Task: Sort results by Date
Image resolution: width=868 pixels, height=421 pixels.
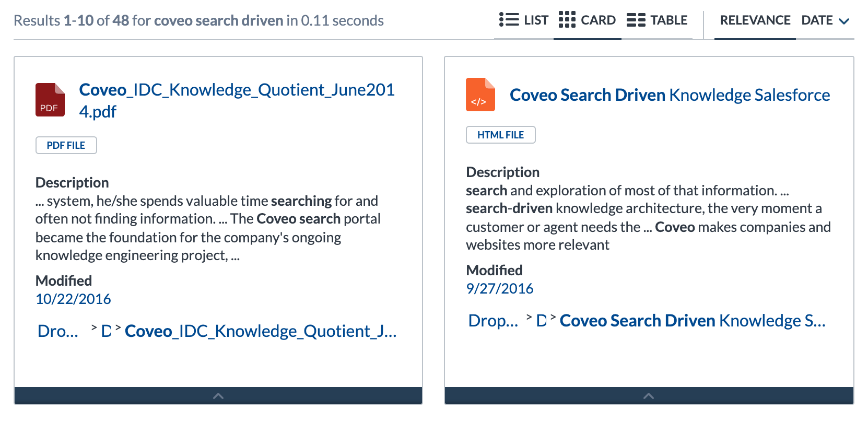Action: click(817, 20)
